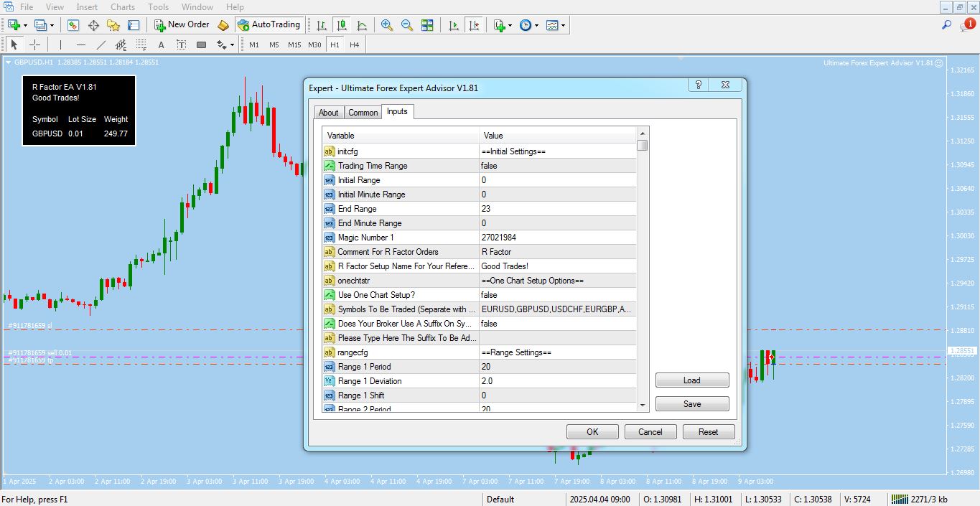Open the File menu
This screenshot has height=506, width=980.
pos(27,7)
